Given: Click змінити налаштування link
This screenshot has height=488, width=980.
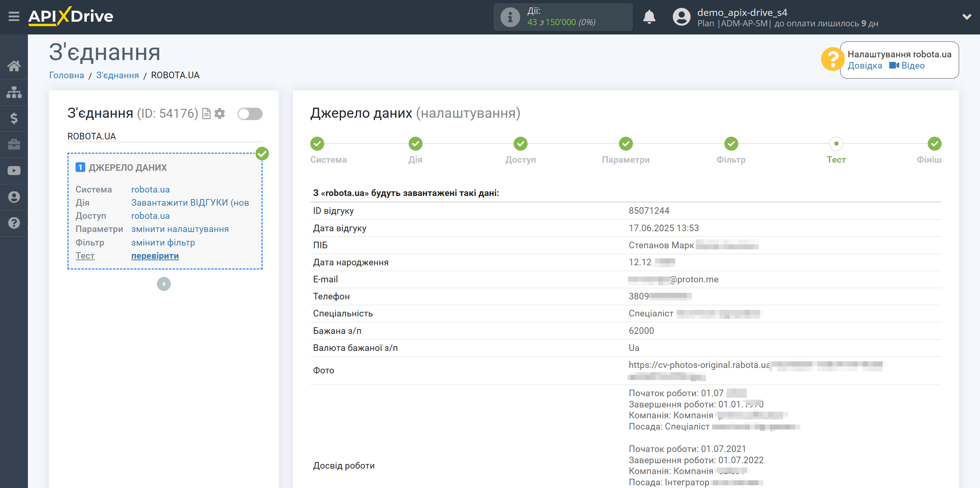Looking at the screenshot, I should click(180, 229).
